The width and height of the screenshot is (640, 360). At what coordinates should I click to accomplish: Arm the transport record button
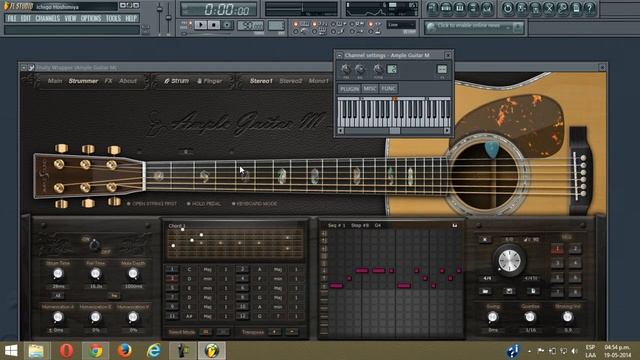point(227,25)
